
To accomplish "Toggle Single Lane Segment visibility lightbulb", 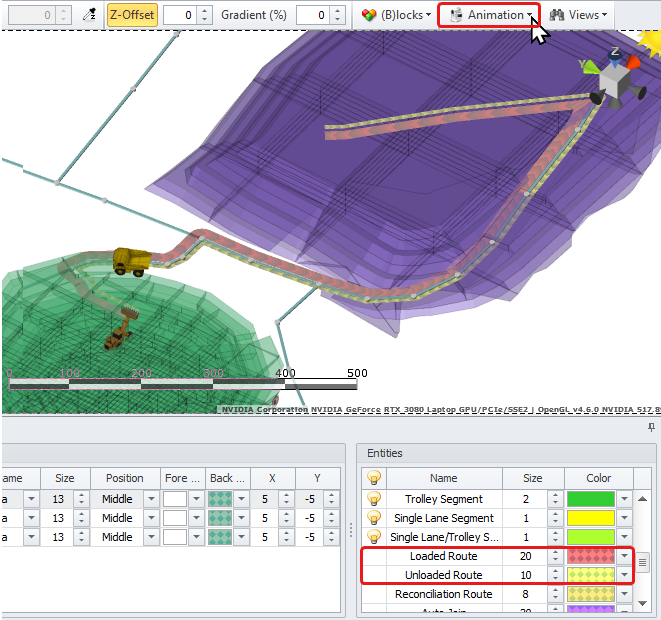I will [x=375, y=518].
